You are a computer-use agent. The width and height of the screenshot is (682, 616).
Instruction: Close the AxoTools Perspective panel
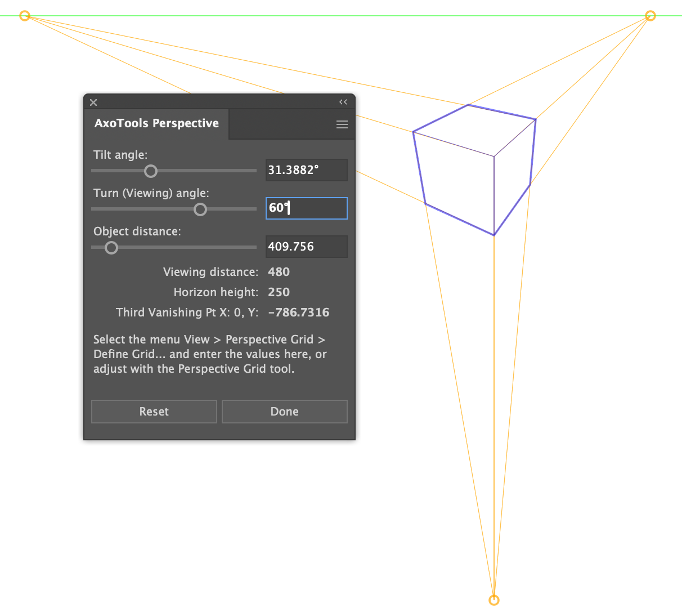tap(93, 102)
